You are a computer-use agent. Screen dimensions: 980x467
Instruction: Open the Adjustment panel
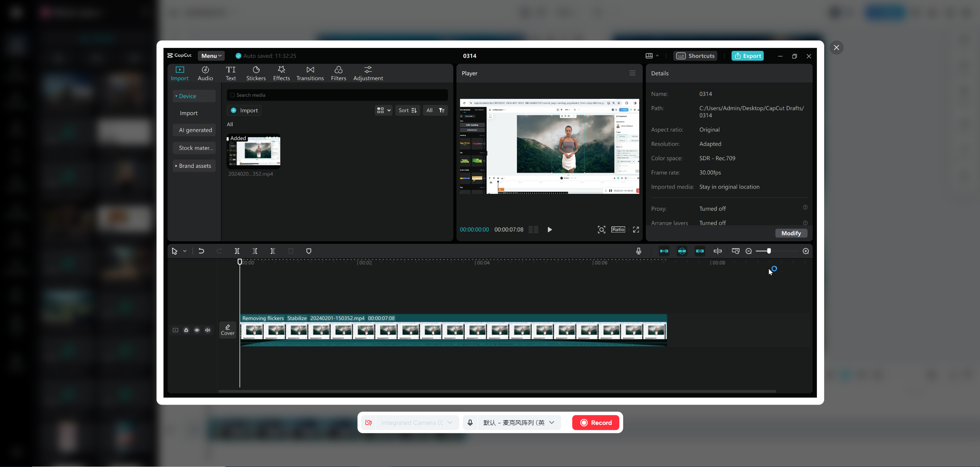[367, 73]
